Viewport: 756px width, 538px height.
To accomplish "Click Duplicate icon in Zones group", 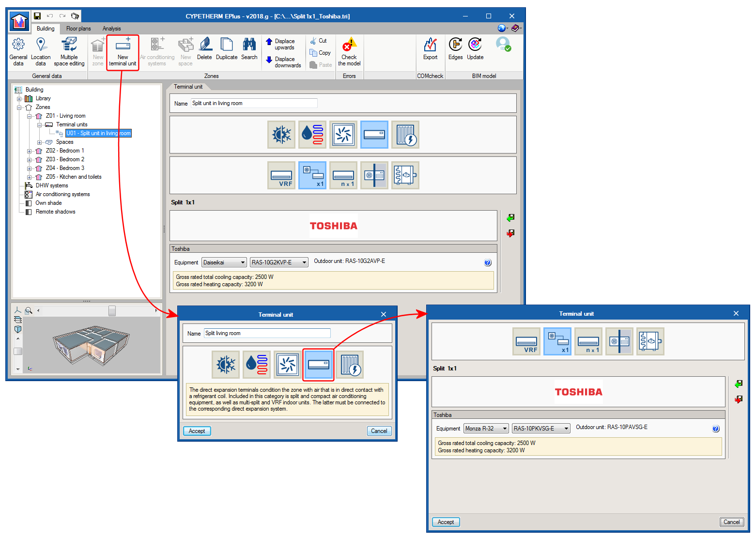I will [227, 49].
